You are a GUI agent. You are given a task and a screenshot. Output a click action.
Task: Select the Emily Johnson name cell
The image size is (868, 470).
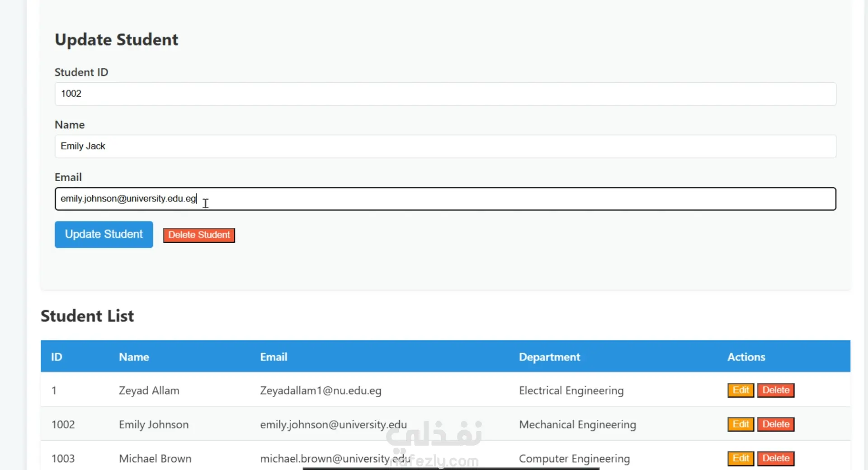click(x=154, y=424)
